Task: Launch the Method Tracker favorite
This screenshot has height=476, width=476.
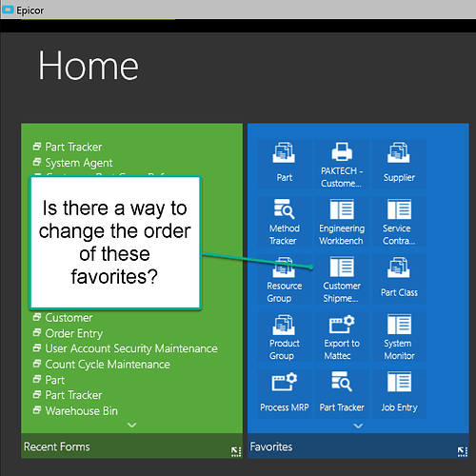Action: 285,221
